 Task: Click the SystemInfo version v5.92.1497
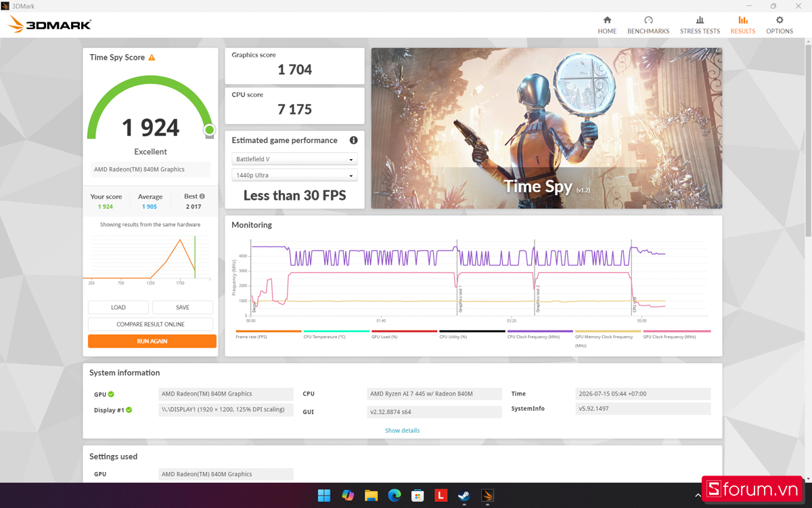click(643, 408)
